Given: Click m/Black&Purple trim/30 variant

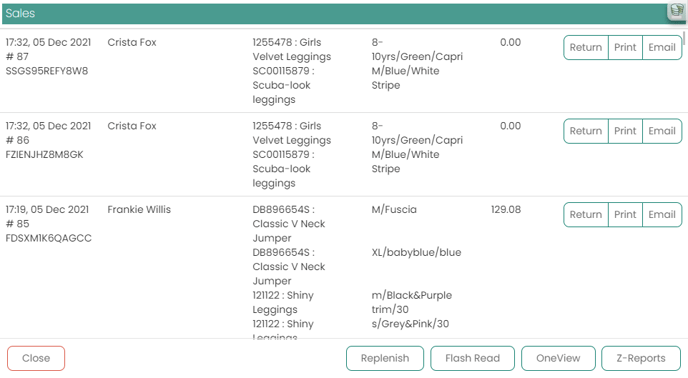Looking at the screenshot, I should (412, 302).
